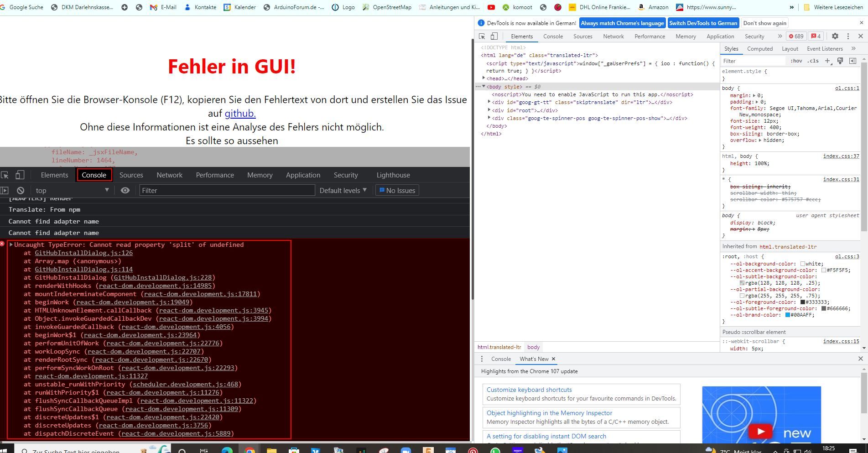Click Switch DevTools to German
868x453 pixels.
[703, 23]
